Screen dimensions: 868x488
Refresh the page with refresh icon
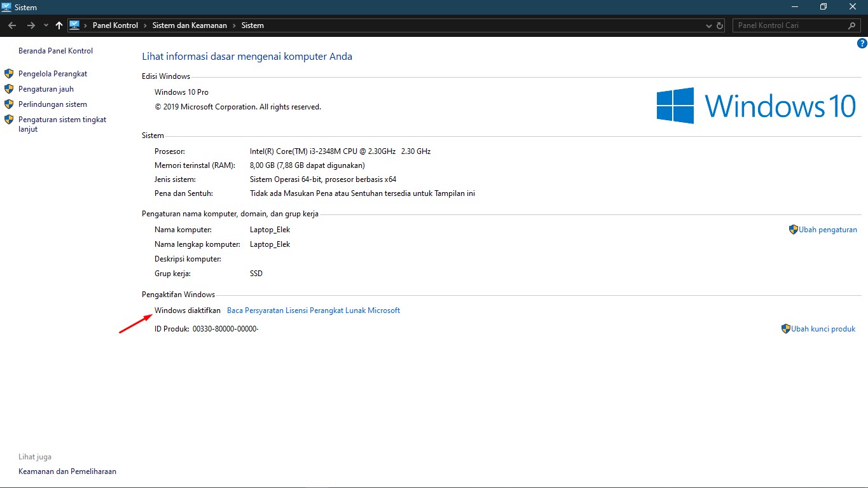[x=720, y=25]
